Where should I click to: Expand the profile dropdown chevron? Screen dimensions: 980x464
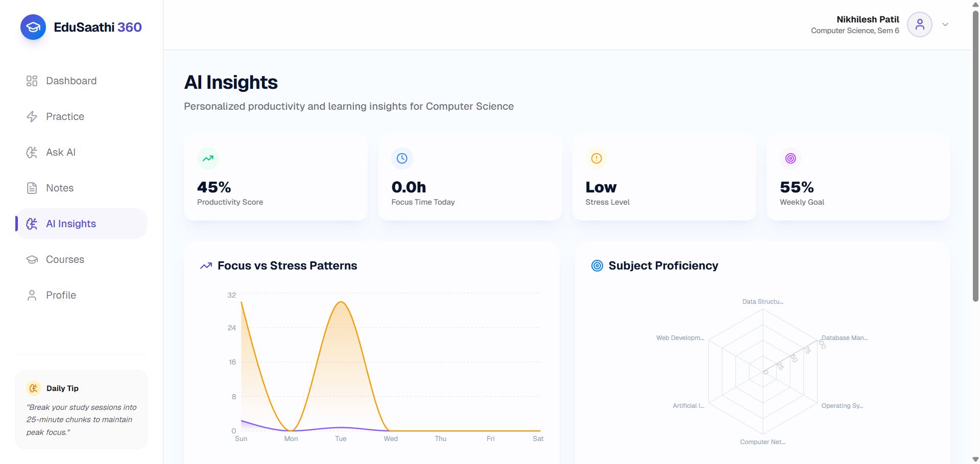(x=945, y=25)
